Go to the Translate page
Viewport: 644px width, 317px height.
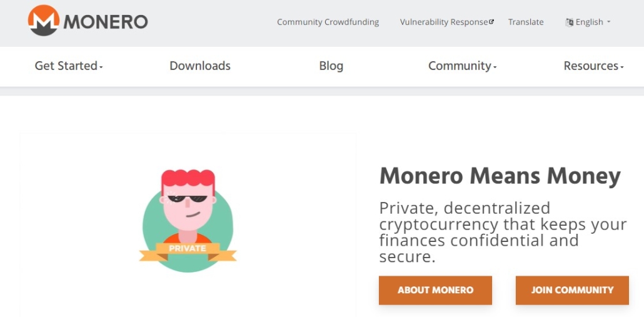(526, 22)
